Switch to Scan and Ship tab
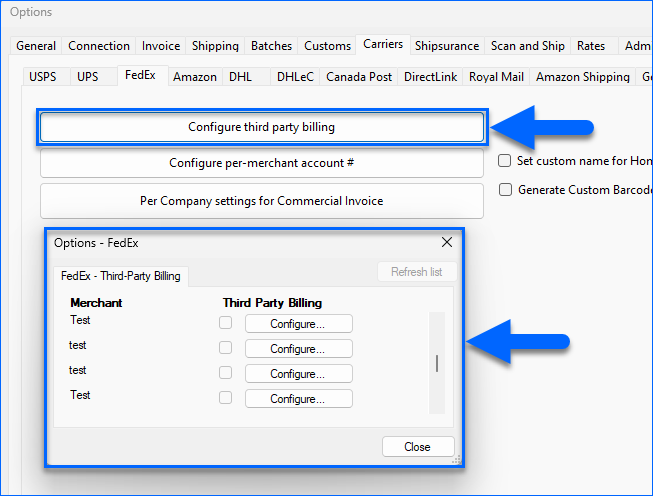The width and height of the screenshot is (653, 496). click(x=528, y=46)
